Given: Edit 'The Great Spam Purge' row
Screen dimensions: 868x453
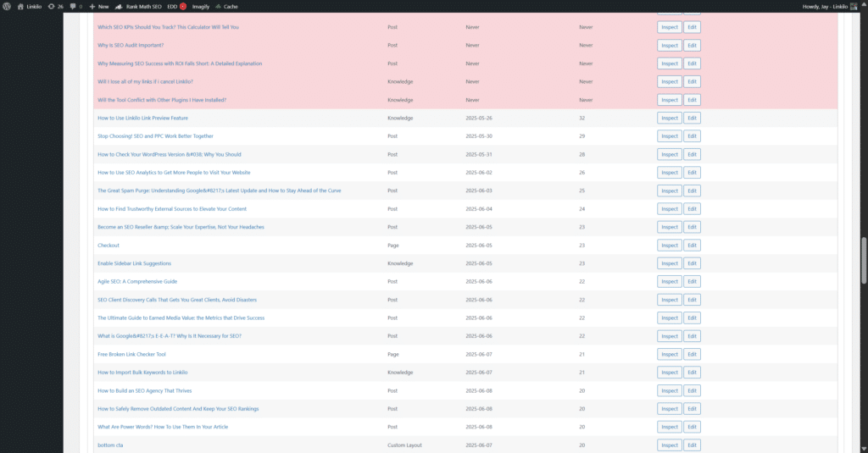Looking at the screenshot, I should pos(692,191).
